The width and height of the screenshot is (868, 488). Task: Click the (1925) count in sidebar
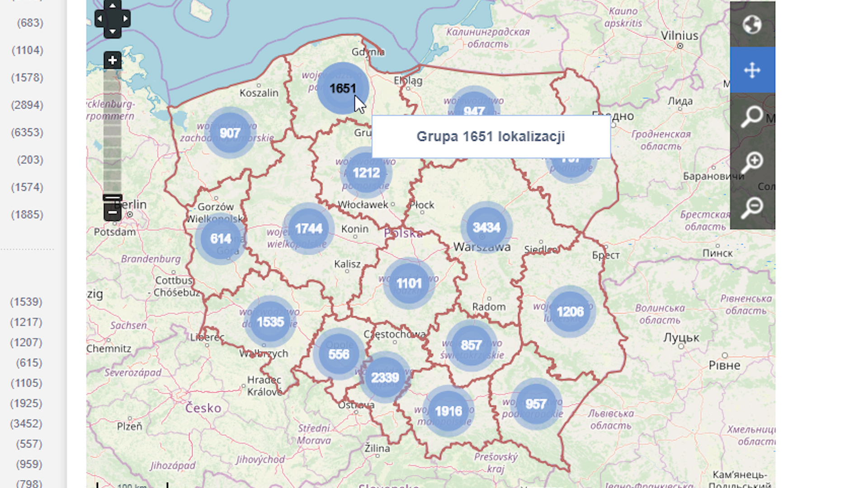coord(27,403)
